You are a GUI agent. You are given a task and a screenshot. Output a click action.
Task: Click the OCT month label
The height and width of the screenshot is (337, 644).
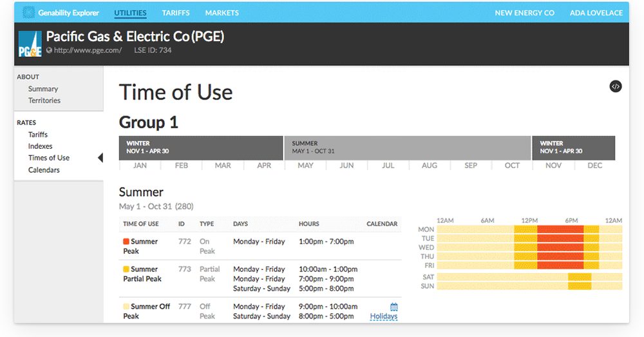click(512, 165)
